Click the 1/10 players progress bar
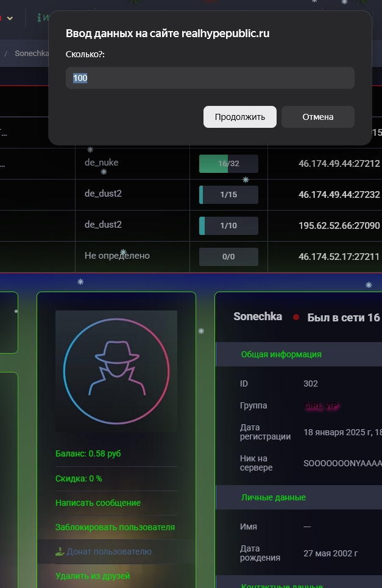 228,226
